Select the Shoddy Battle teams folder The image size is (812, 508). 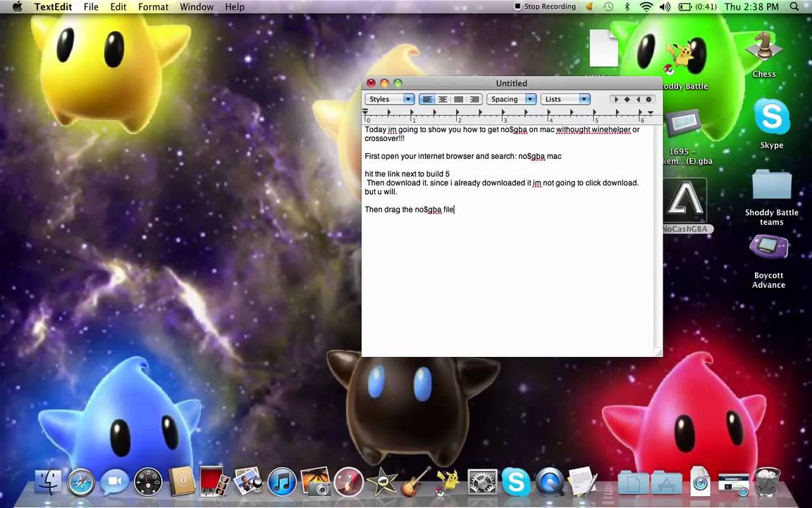point(772,197)
